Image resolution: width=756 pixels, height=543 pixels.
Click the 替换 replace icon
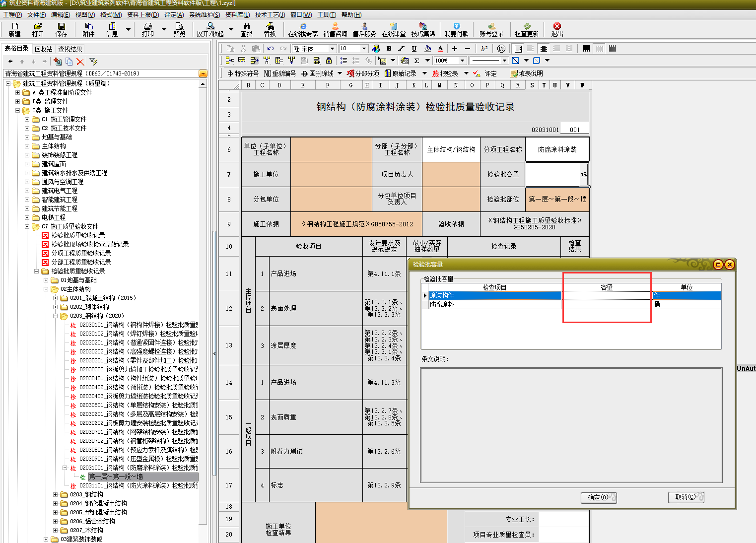(270, 30)
